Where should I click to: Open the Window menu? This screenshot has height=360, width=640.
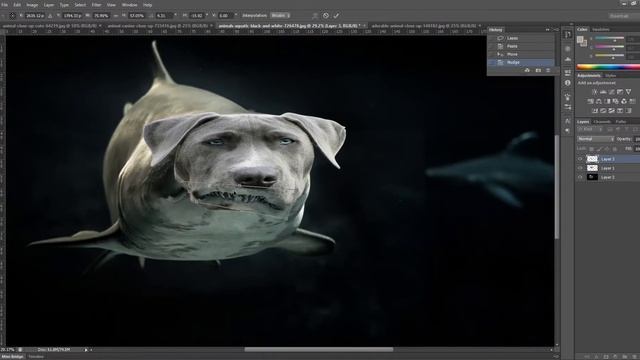pyautogui.click(x=129, y=5)
